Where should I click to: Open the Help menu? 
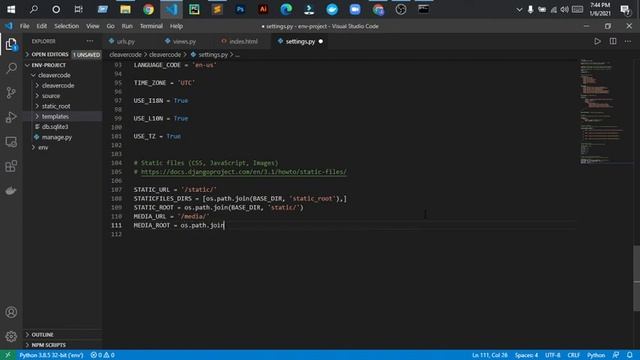pos(176,26)
